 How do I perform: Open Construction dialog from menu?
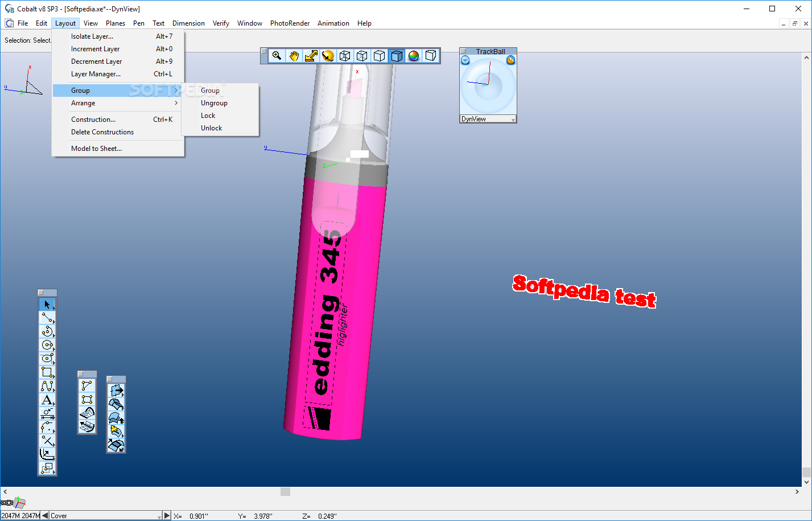(117, 120)
